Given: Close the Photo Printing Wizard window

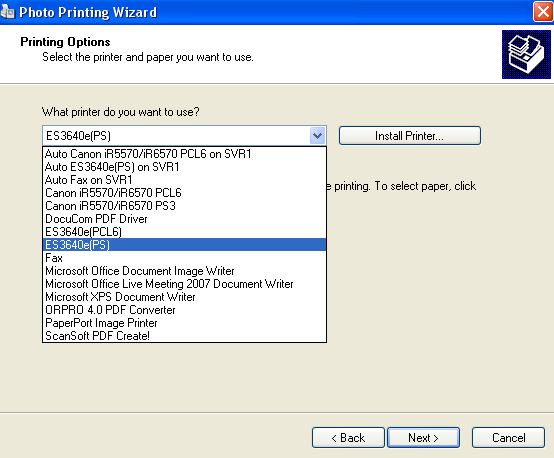Looking at the screenshot, I should tap(543, 12).
